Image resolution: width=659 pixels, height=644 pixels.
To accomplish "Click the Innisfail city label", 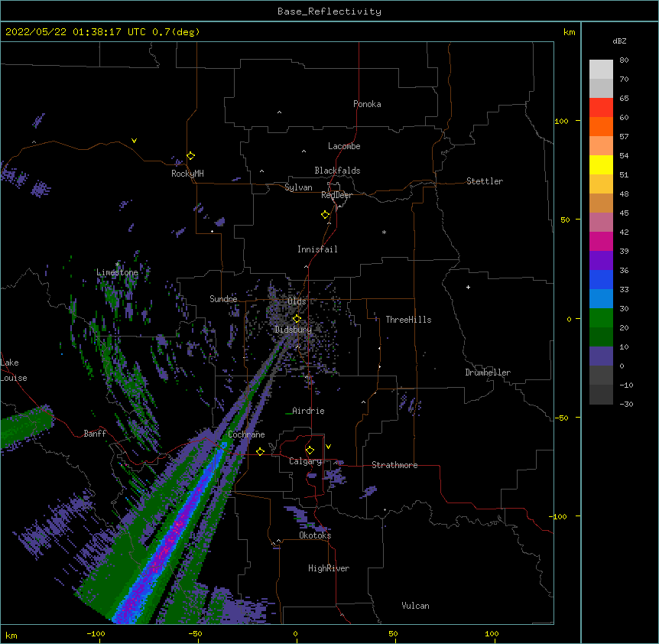I will (x=317, y=249).
